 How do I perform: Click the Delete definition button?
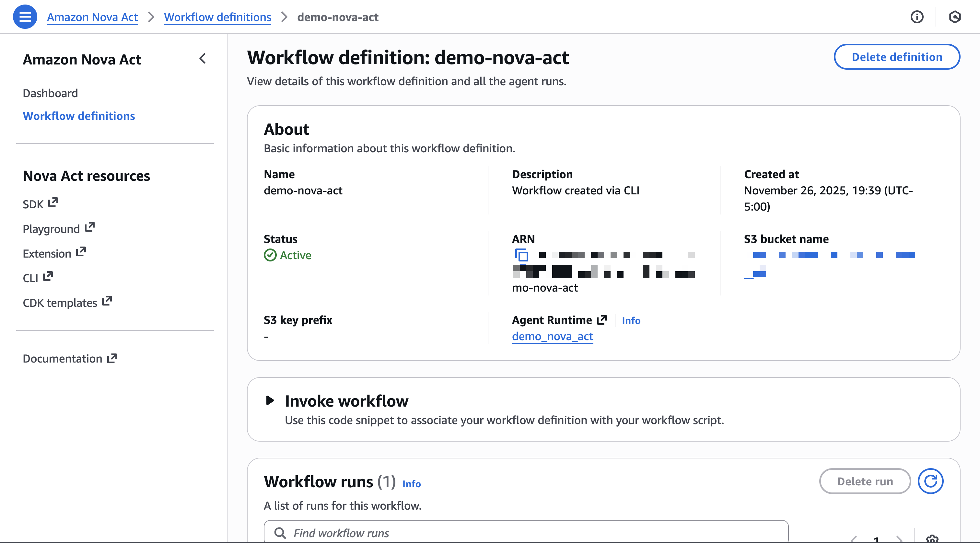(x=897, y=57)
